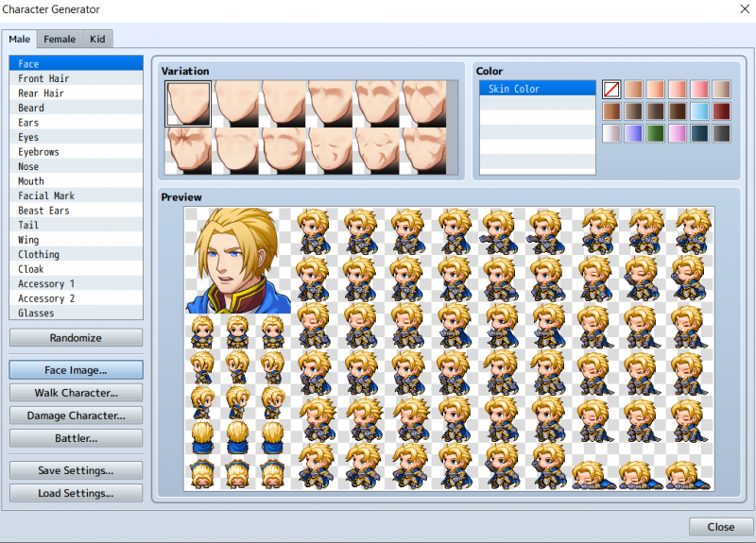Image resolution: width=756 pixels, height=543 pixels.
Task: Select Beast Ears in parts list
Action: [x=76, y=211]
